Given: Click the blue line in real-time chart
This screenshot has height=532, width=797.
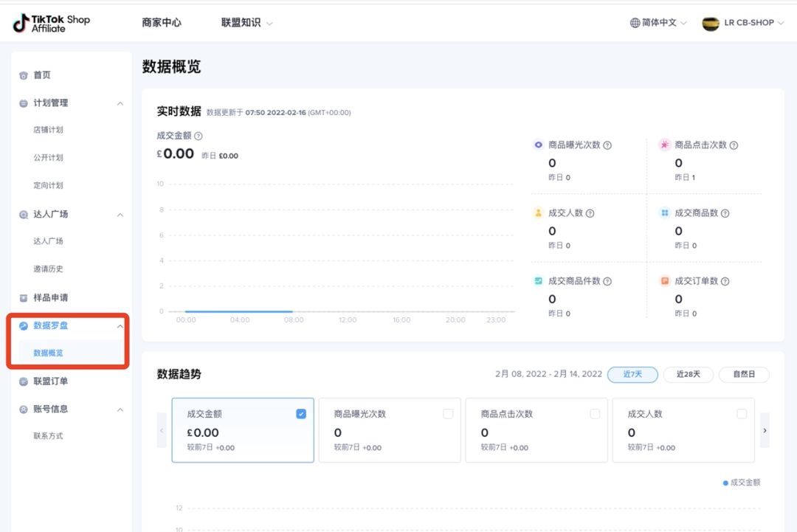Looking at the screenshot, I should pos(238,311).
